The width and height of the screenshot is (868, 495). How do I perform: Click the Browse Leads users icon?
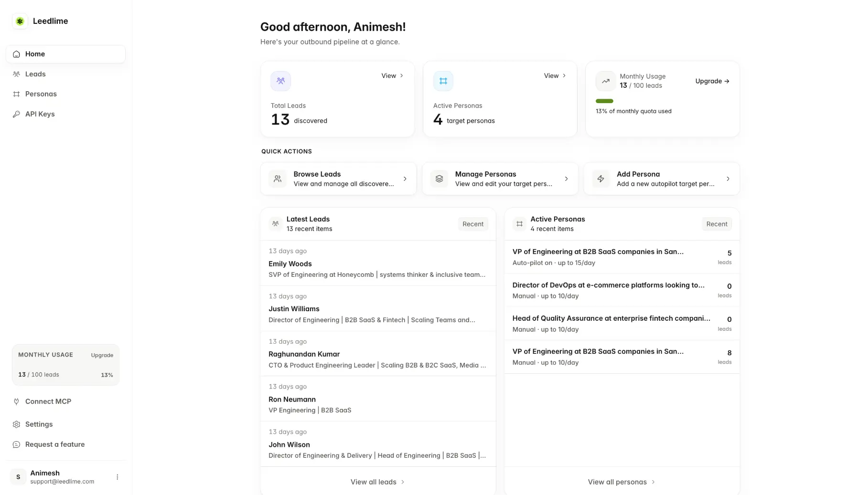coord(278,179)
